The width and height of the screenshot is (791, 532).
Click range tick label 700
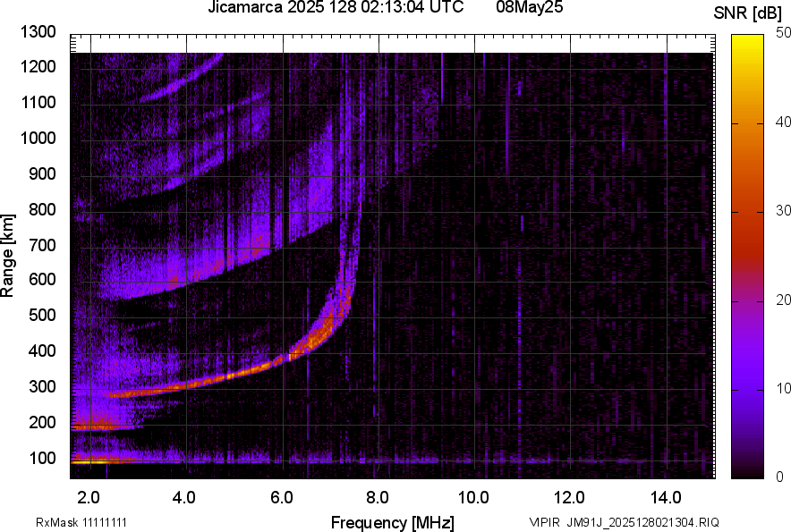click(x=42, y=245)
